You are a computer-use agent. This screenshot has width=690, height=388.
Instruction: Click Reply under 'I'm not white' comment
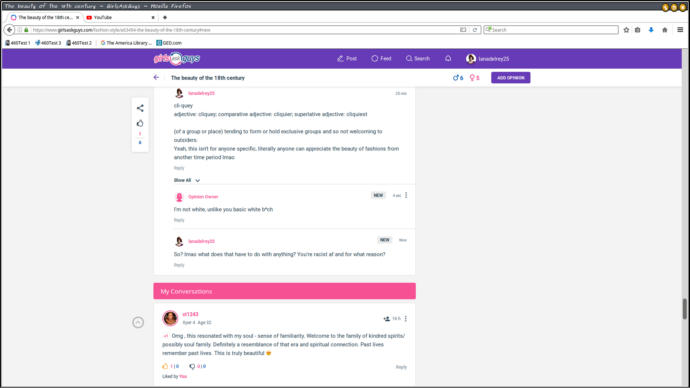coord(179,220)
